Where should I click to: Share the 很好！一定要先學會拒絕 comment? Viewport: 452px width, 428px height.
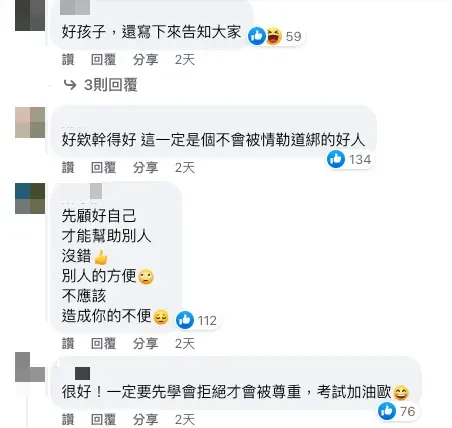(x=145, y=419)
